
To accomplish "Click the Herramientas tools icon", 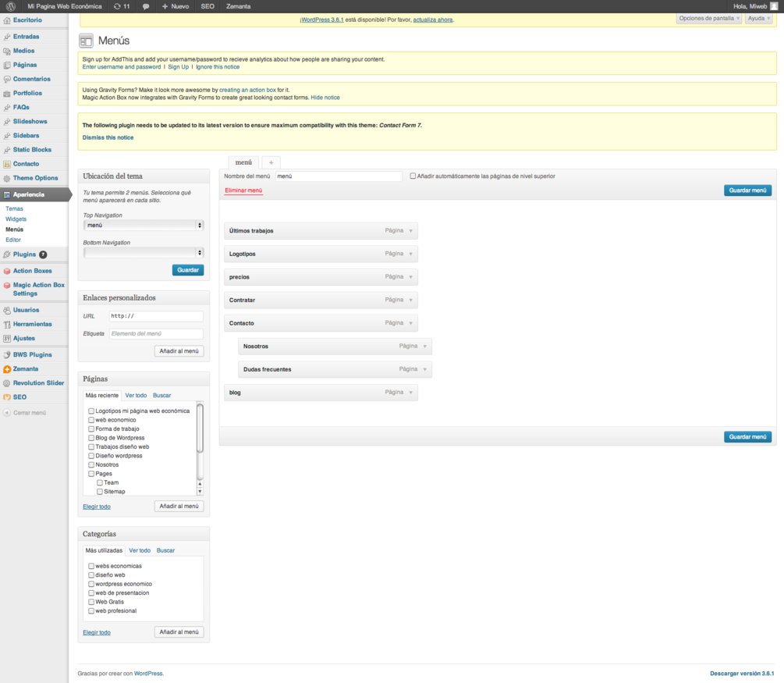I will click(7, 324).
